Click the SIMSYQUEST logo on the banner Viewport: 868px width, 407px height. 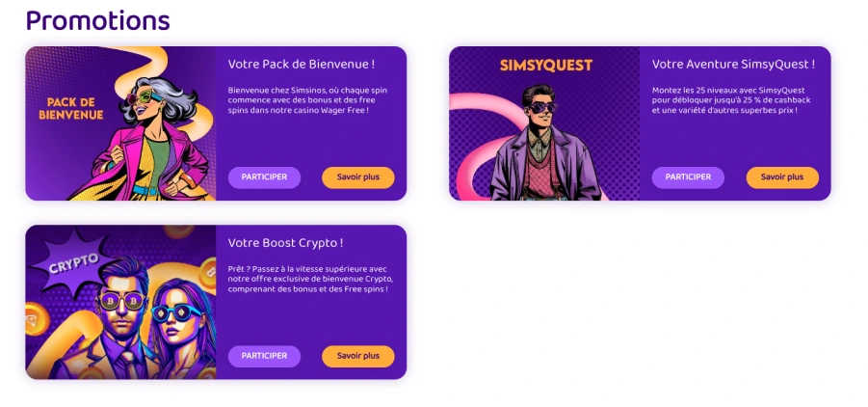coord(546,66)
